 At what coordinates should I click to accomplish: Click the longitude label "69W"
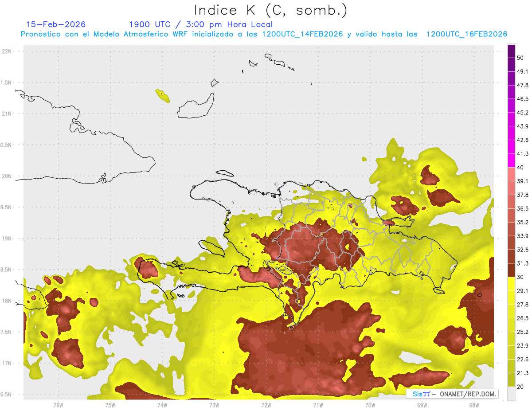tap(422, 405)
